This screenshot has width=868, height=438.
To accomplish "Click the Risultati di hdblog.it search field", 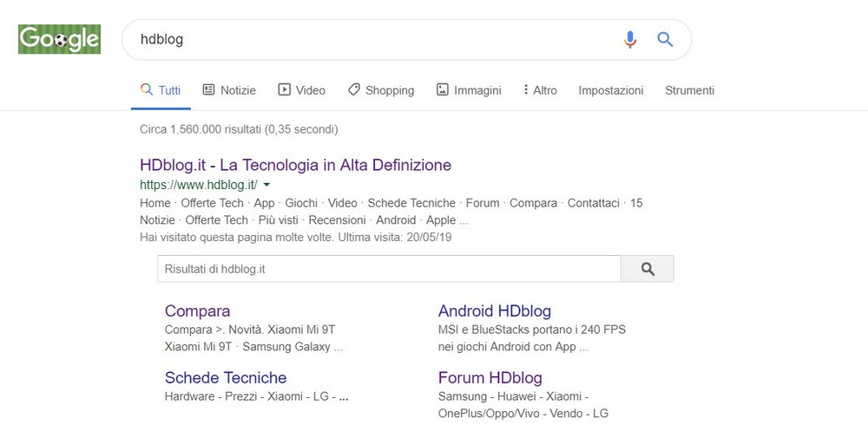I will (x=389, y=270).
